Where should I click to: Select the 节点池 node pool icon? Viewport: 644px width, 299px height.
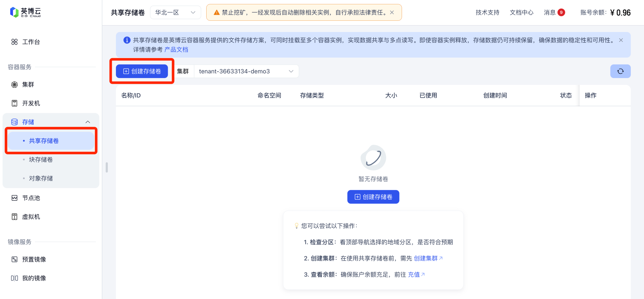click(x=14, y=198)
